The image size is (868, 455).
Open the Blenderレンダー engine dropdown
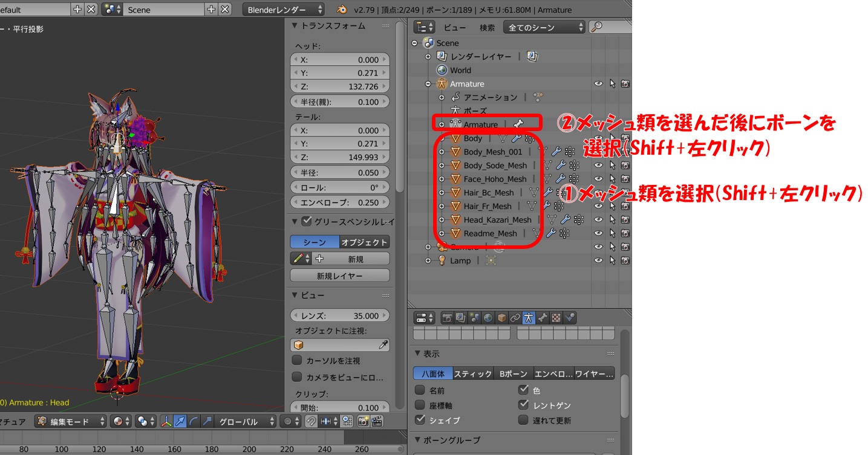click(284, 10)
